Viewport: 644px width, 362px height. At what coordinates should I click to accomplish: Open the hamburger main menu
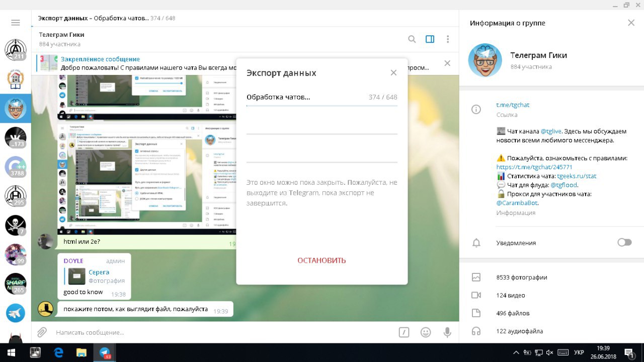click(x=16, y=23)
